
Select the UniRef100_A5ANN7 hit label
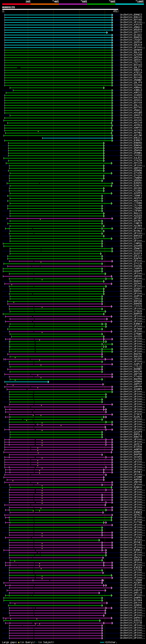pos(131,80)
